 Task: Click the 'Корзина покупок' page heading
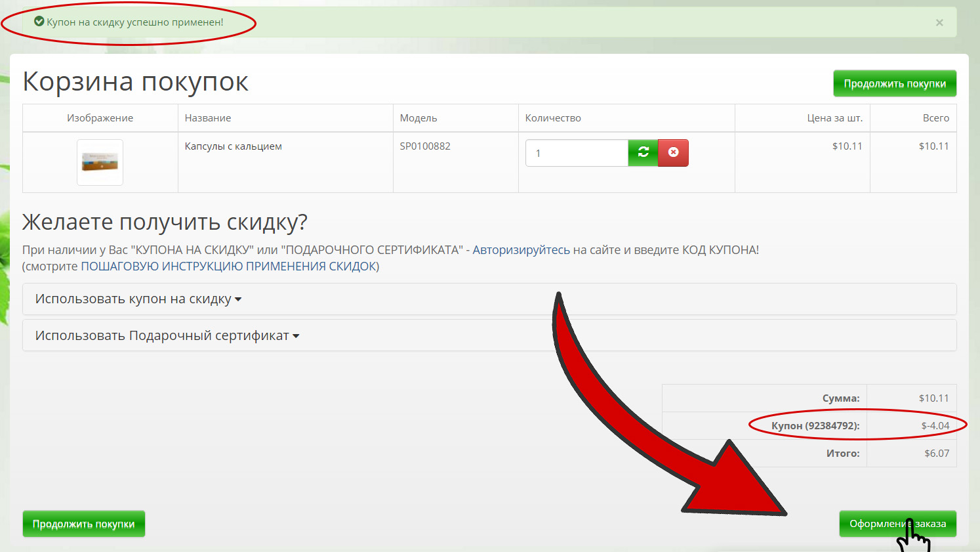pyautogui.click(x=135, y=82)
